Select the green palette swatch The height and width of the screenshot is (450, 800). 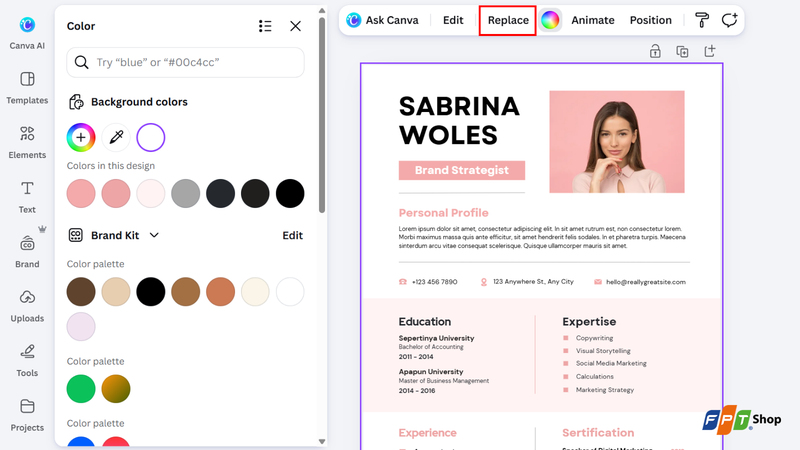click(81, 389)
